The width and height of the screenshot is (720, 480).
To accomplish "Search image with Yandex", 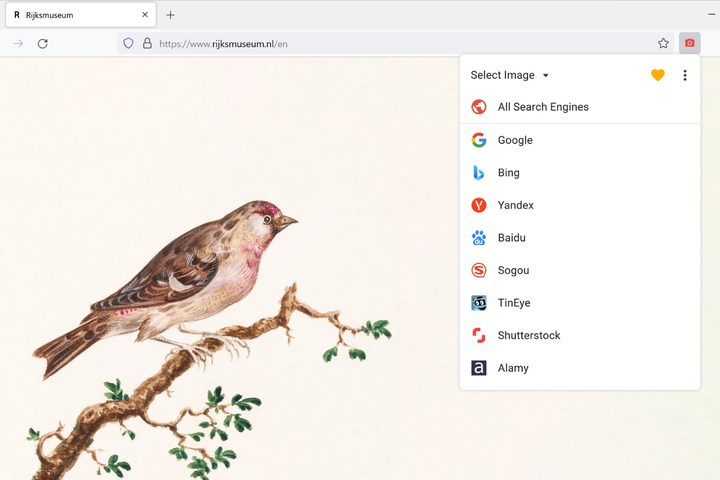I will click(x=579, y=205).
